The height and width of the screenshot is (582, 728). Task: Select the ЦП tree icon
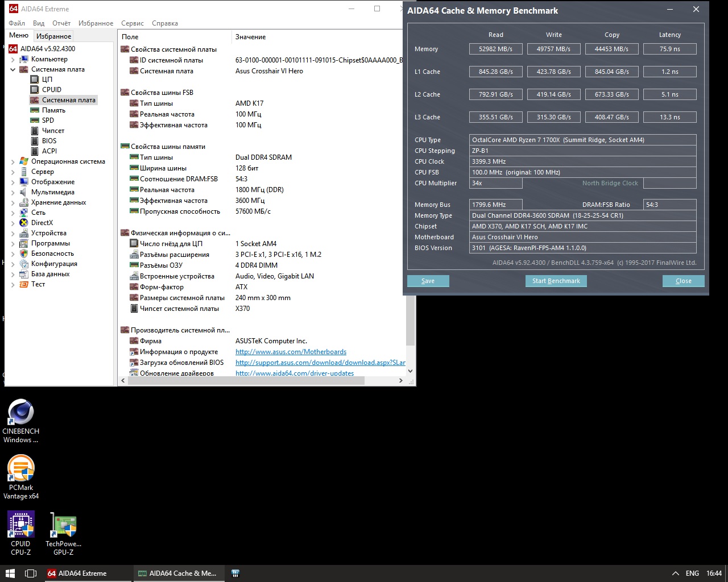coord(35,80)
